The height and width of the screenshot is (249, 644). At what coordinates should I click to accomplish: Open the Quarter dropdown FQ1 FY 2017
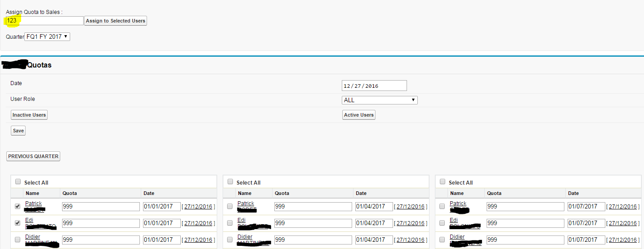point(47,36)
